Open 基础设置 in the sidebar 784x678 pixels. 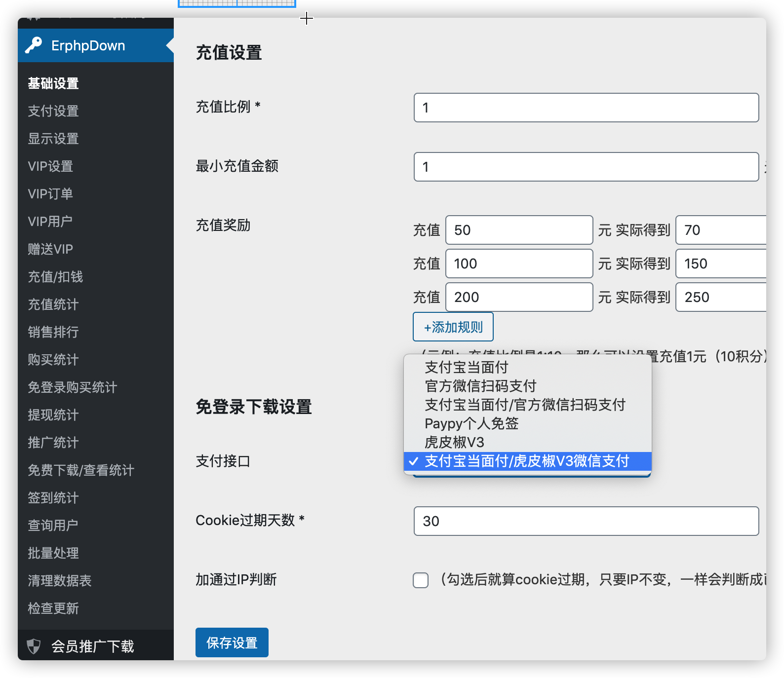(x=53, y=83)
